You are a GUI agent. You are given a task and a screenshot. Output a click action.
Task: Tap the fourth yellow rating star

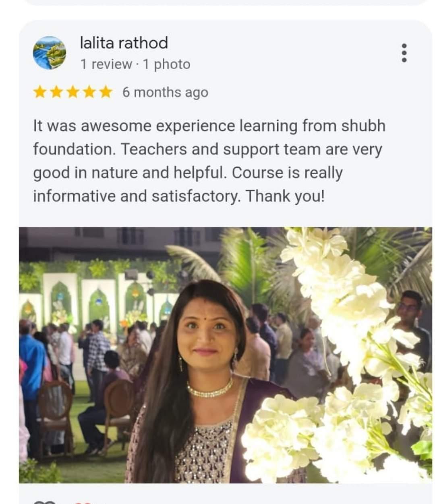coord(89,92)
